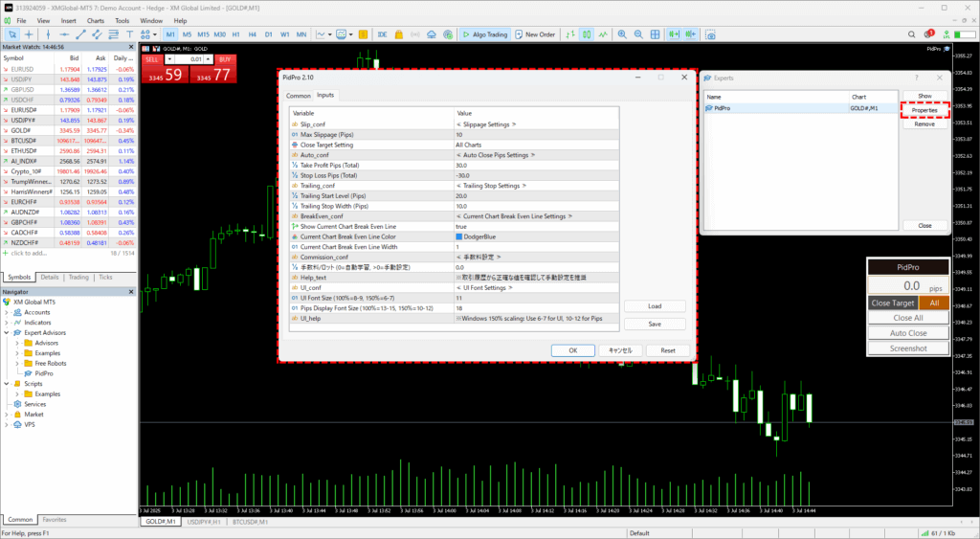Take chart screenshot from toolbar camera icon
Image resolution: width=980 pixels, height=539 pixels.
[x=711, y=34]
